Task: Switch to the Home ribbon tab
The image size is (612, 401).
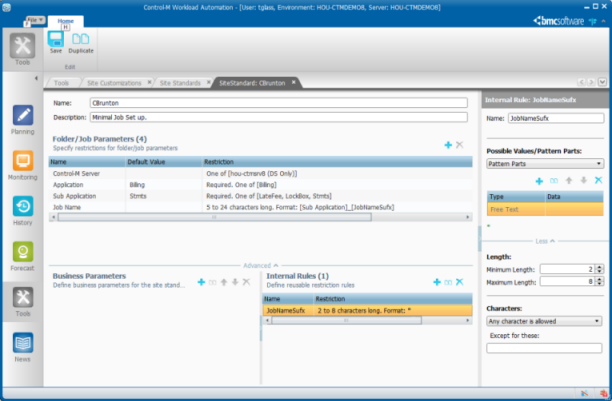Action: click(66, 21)
